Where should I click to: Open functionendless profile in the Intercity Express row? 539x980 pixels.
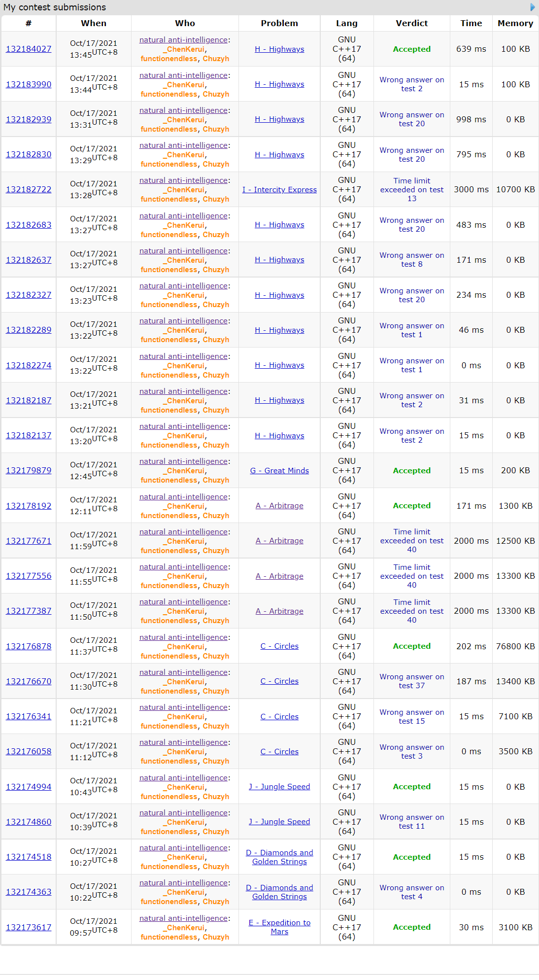[169, 199]
